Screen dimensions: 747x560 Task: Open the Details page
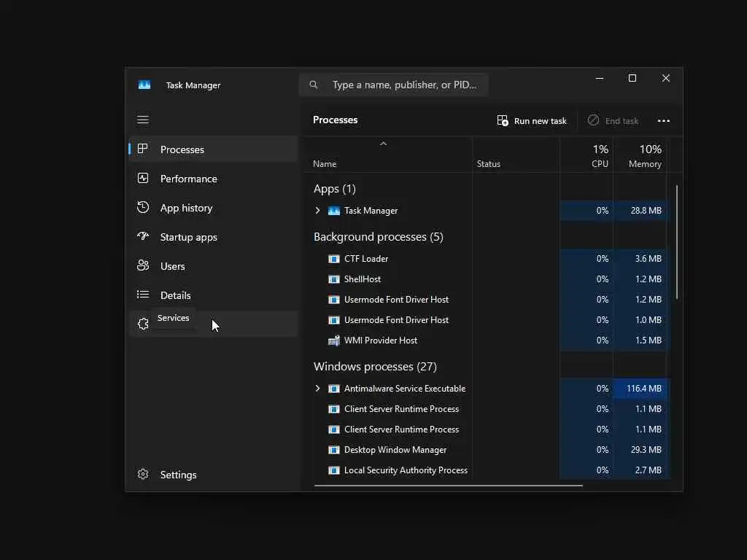[x=214, y=295]
